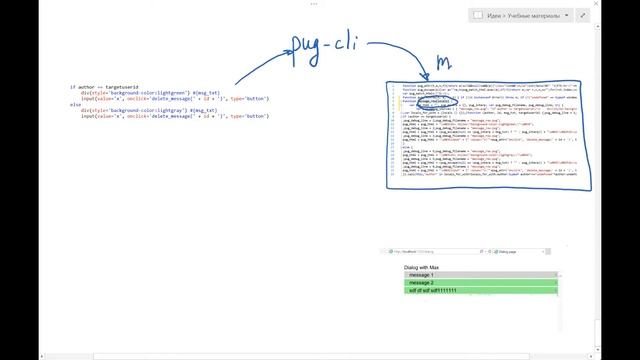Viewport: 640px width, 360px height.
Task: Select the pasted pug template code image
Action: (x=169, y=102)
